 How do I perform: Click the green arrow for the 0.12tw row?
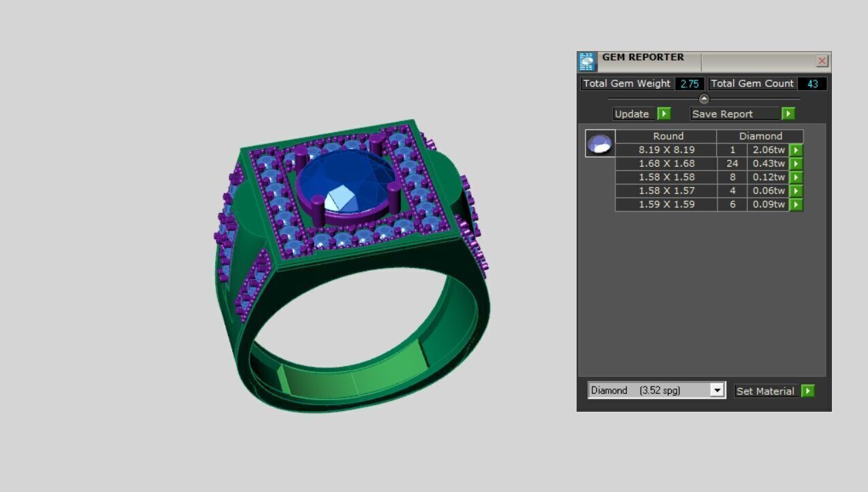[796, 177]
